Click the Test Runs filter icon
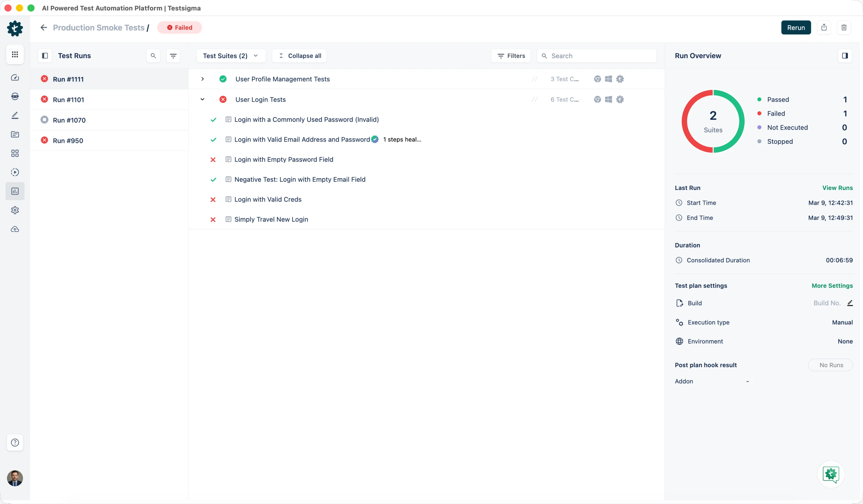The height and width of the screenshot is (504, 863). 173,56
